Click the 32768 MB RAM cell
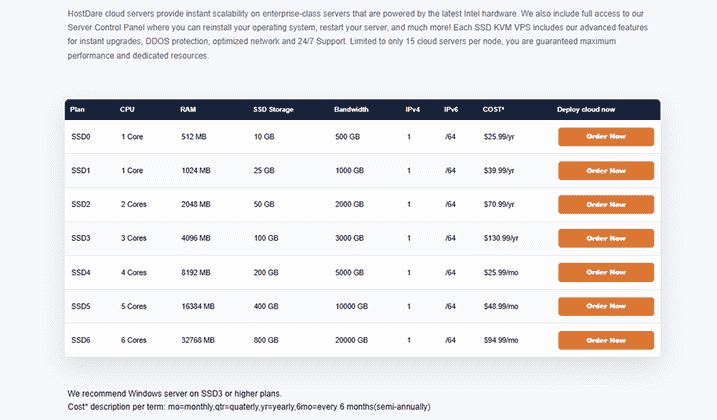This screenshot has height=420, width=717. point(198,340)
